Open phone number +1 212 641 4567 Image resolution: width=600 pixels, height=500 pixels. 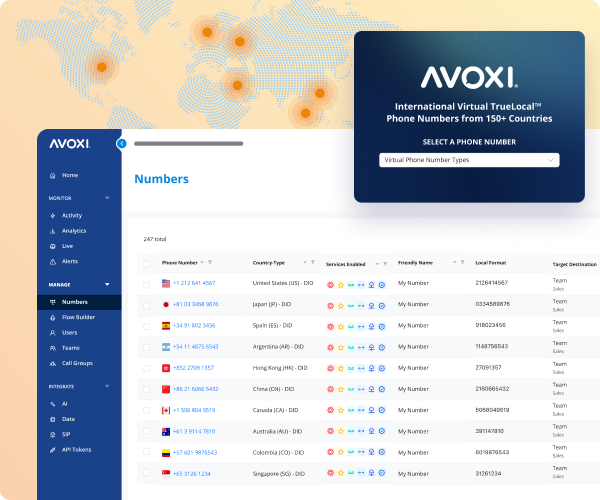[193, 284]
